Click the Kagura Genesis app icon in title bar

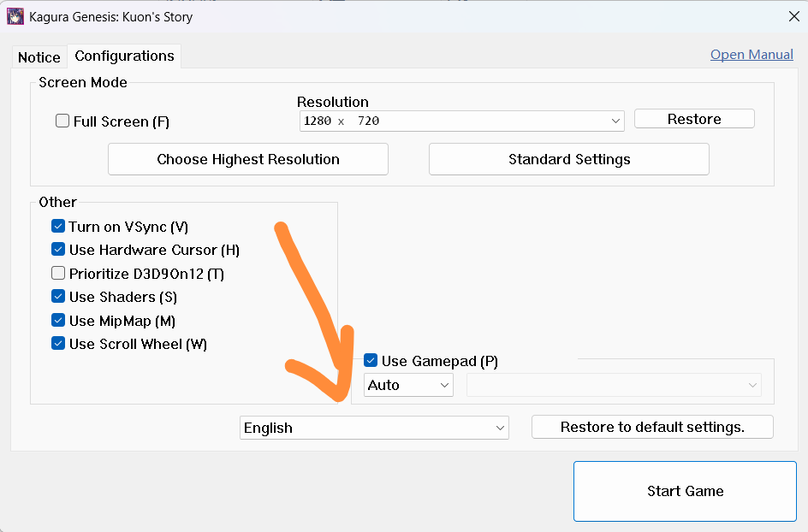pyautogui.click(x=15, y=16)
